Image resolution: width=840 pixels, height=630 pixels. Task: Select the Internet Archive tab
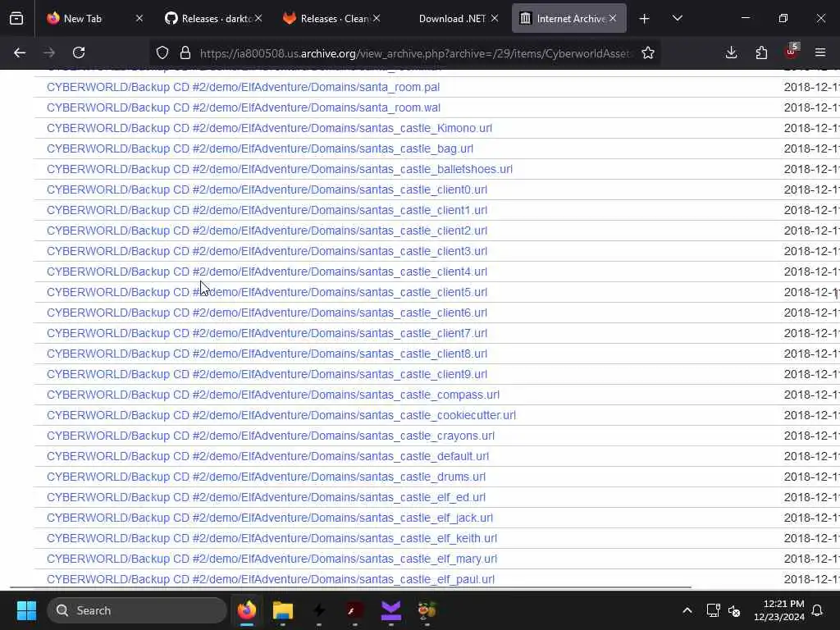click(568, 19)
